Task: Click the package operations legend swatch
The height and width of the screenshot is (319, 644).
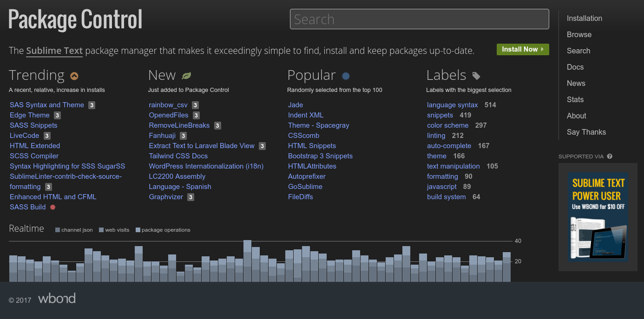Action: tap(138, 230)
